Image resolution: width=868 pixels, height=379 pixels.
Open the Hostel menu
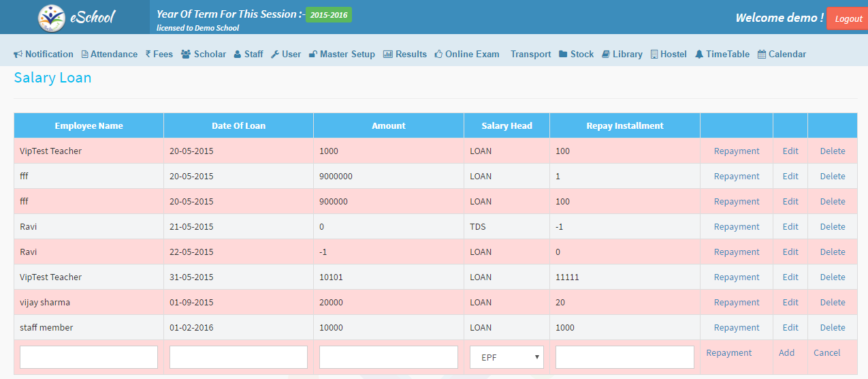pyautogui.click(x=669, y=54)
